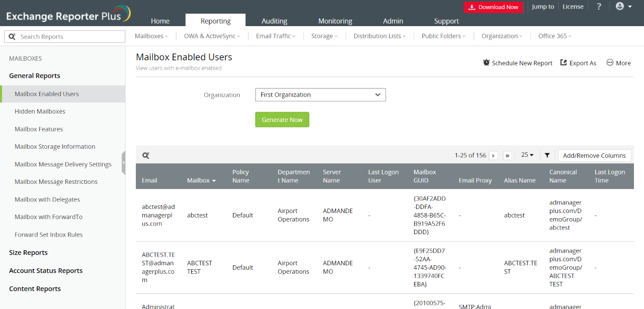This screenshot has height=309, width=644.
Task: Click the help question mark icon
Action: 599,7
